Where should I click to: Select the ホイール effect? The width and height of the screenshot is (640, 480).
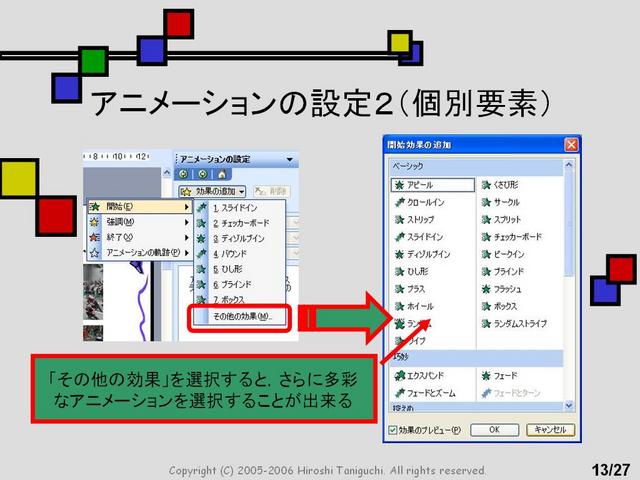coord(414,306)
